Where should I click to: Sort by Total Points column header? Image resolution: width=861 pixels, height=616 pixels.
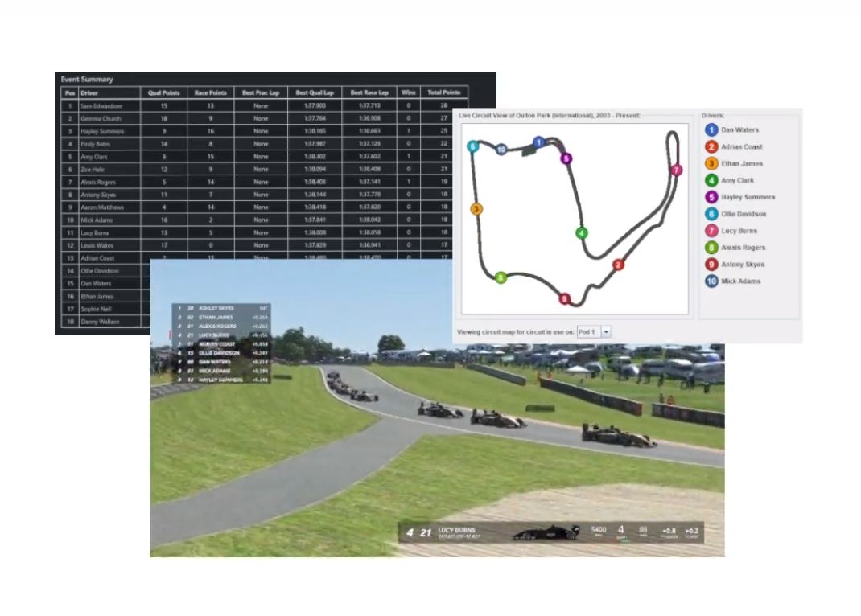(x=443, y=92)
